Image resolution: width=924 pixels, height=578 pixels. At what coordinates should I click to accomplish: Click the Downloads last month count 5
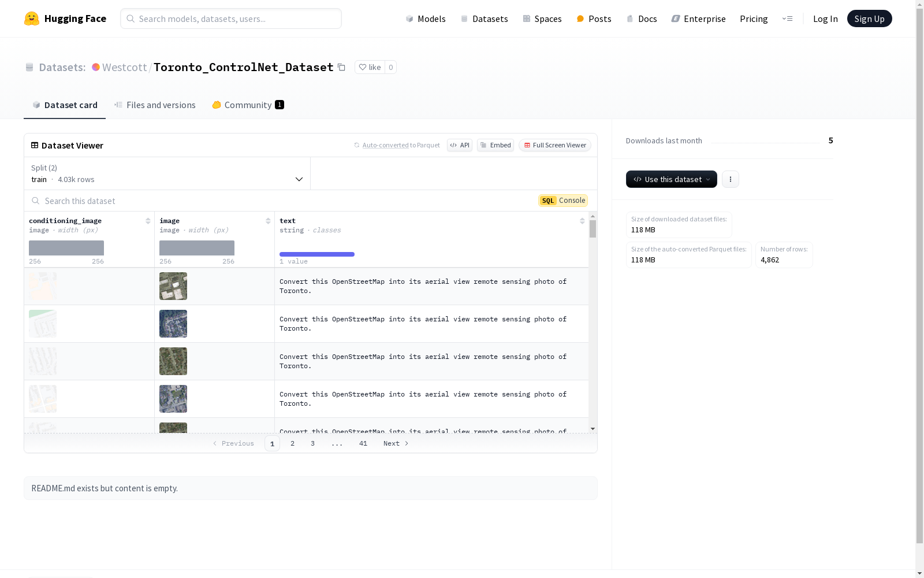[830, 140]
